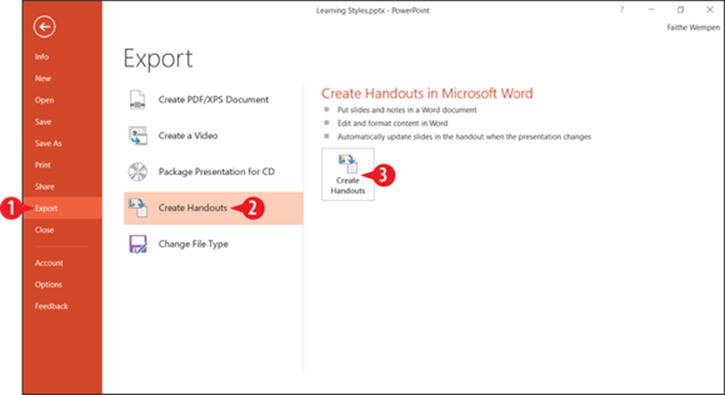725x395 pixels.
Task: Open the Info page
Action: tap(42, 56)
